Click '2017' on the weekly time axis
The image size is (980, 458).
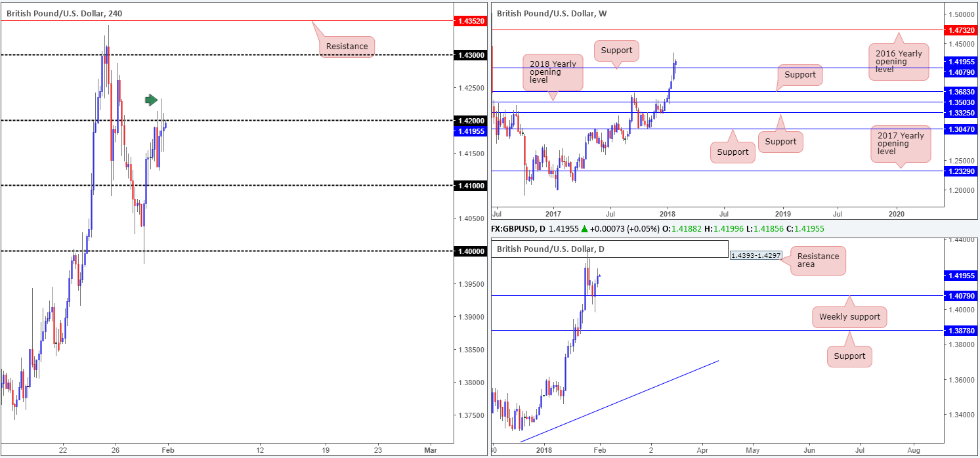pos(553,213)
